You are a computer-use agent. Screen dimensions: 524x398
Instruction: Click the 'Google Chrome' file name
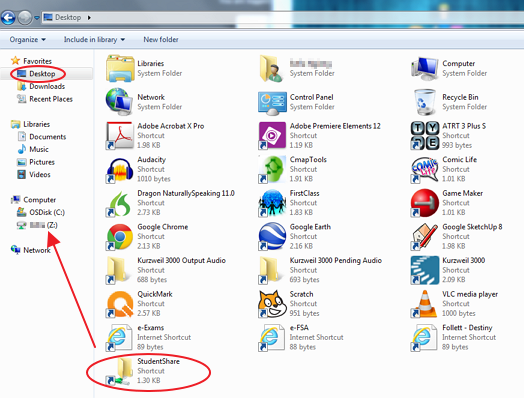pos(163,227)
